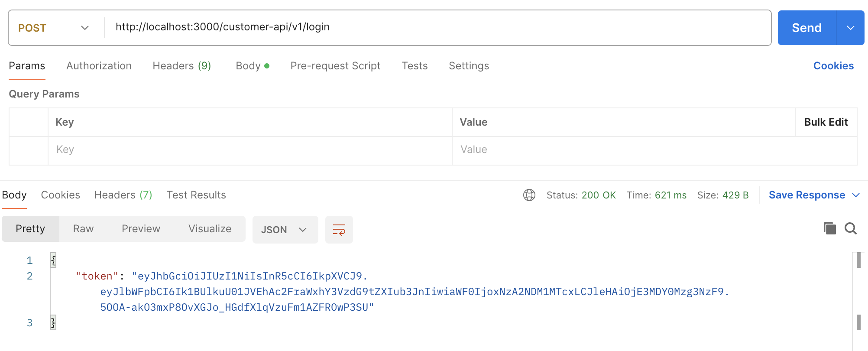Toggle line wrap in response viewer
Image resolution: width=868 pixels, height=351 pixels.
[339, 230]
